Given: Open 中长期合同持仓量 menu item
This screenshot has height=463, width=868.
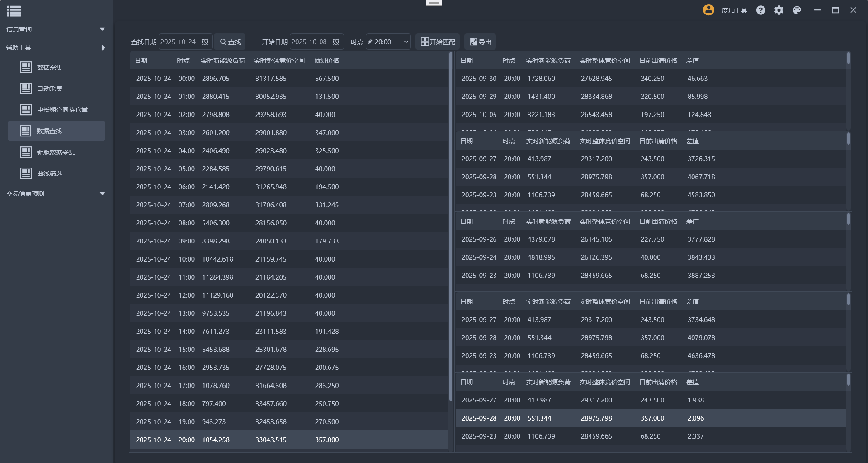Looking at the screenshot, I should 62,110.
